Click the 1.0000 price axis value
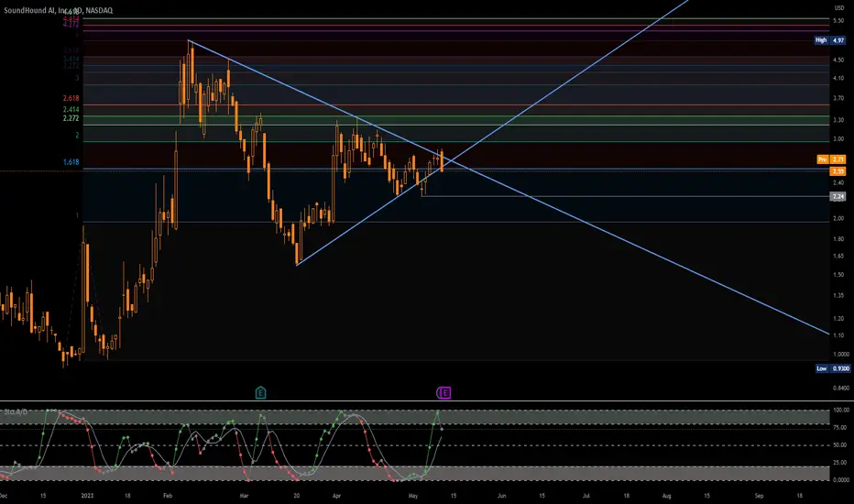 (840, 354)
